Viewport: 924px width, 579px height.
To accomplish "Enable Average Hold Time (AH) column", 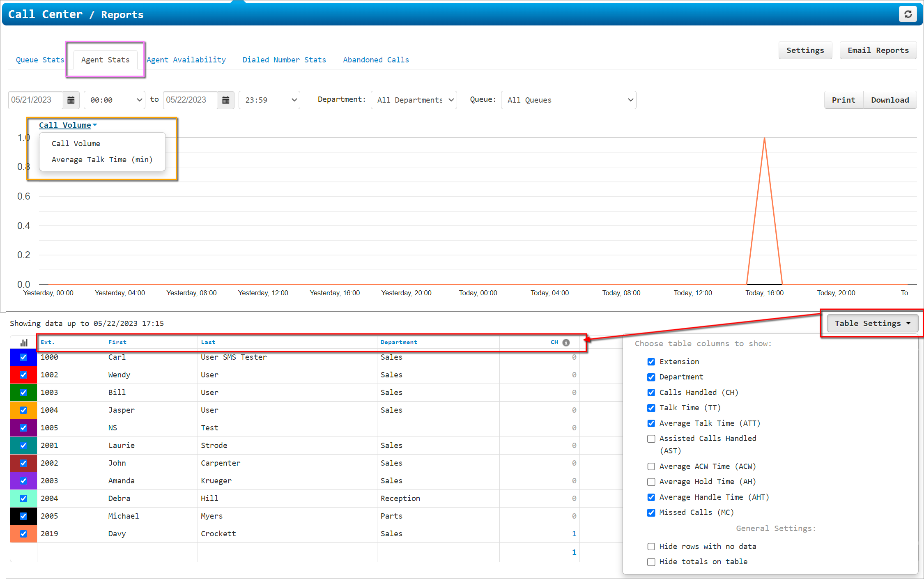I will click(x=651, y=482).
